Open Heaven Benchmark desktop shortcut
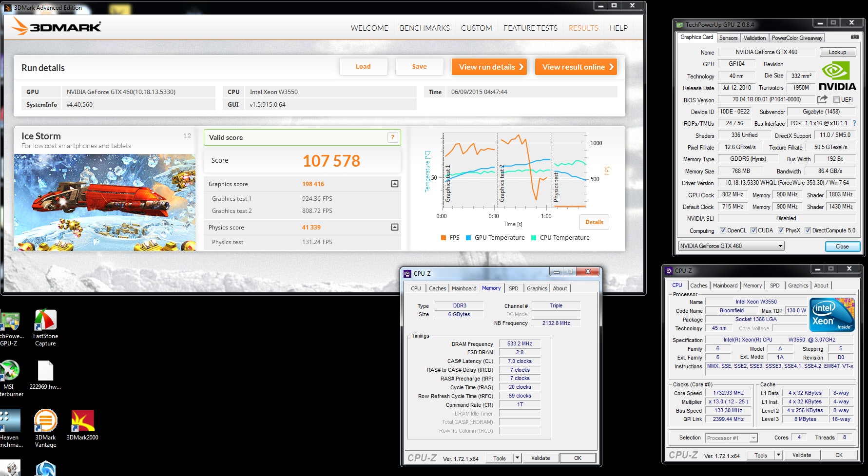The image size is (868, 476). 9,429
